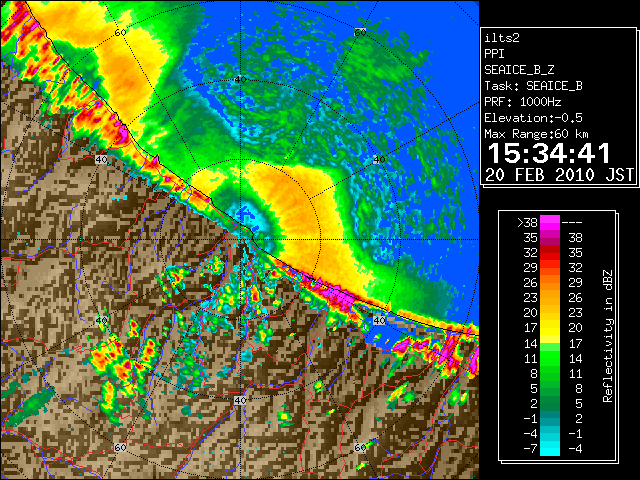
Task: Click the '60' ring label in the southeast
Action: [x=360, y=447]
